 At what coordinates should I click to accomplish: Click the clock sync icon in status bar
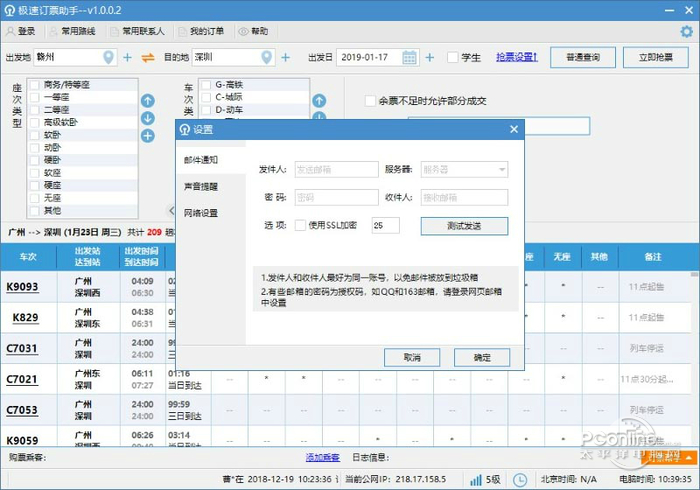coord(519,480)
